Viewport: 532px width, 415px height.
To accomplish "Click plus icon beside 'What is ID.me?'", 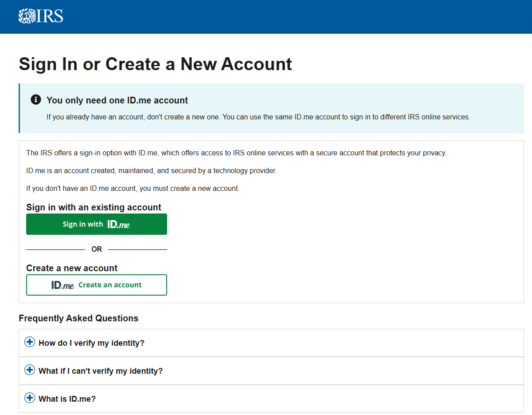I will click(x=30, y=398).
